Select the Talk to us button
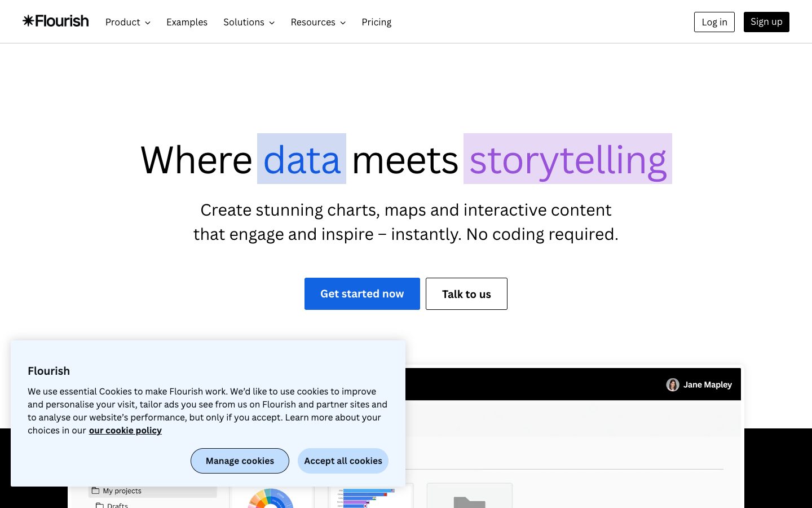Viewport: 812px width, 508px height. click(466, 294)
